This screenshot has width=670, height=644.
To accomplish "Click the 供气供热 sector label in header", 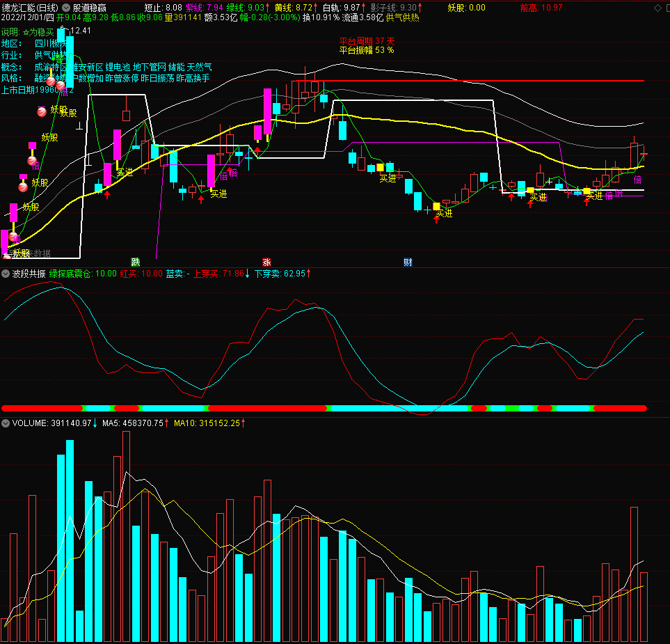I will click(403, 17).
